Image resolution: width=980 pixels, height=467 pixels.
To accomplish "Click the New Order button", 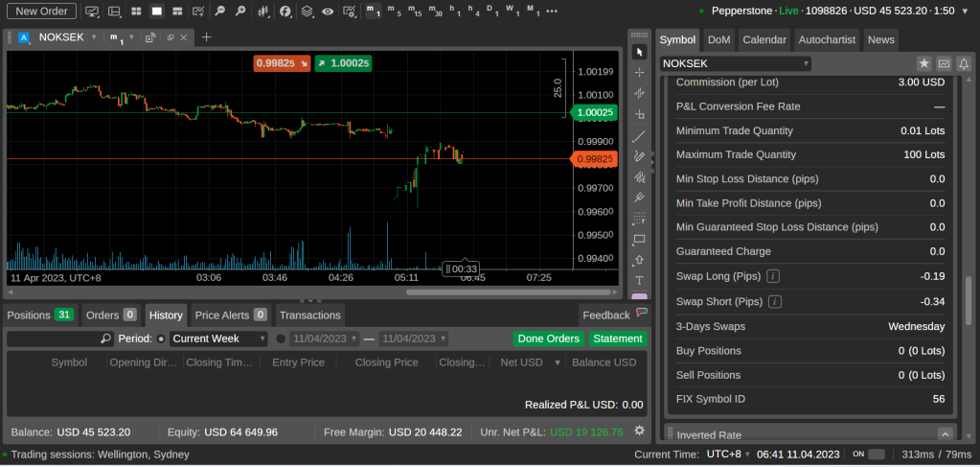I will [x=41, y=11].
